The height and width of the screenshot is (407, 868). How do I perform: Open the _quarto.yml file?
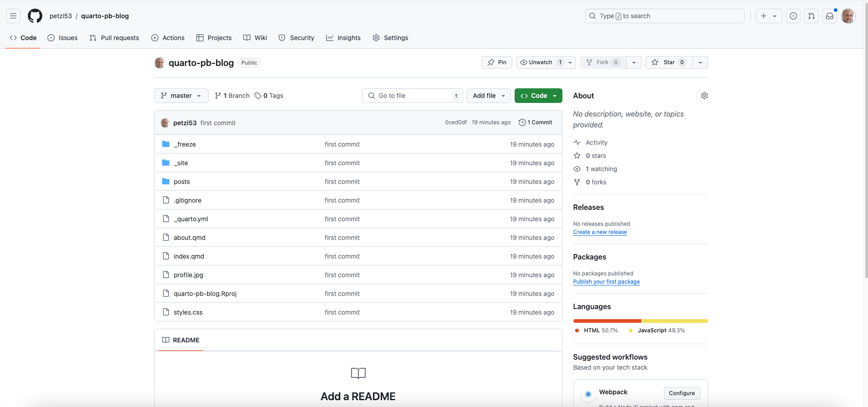(x=191, y=219)
